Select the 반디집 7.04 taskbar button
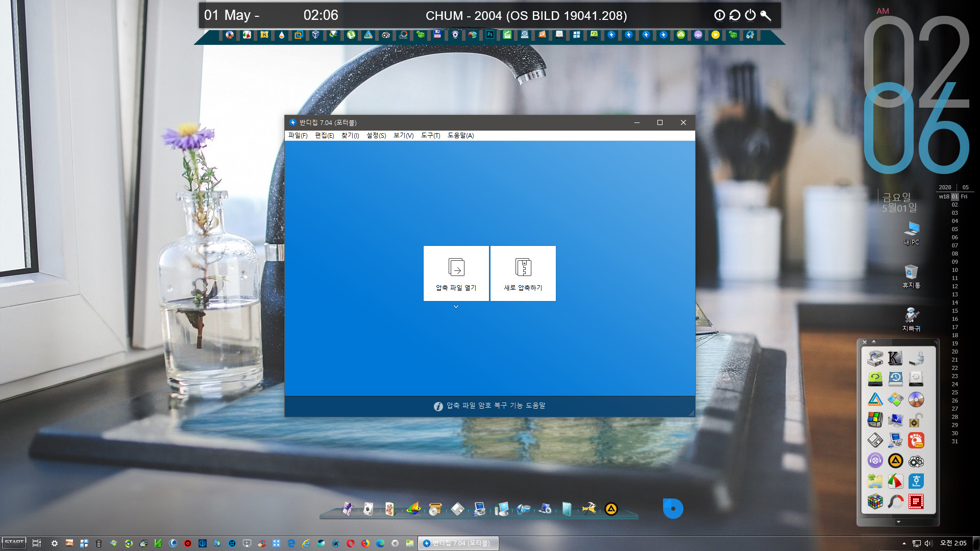This screenshot has height=551, width=980. point(458,543)
